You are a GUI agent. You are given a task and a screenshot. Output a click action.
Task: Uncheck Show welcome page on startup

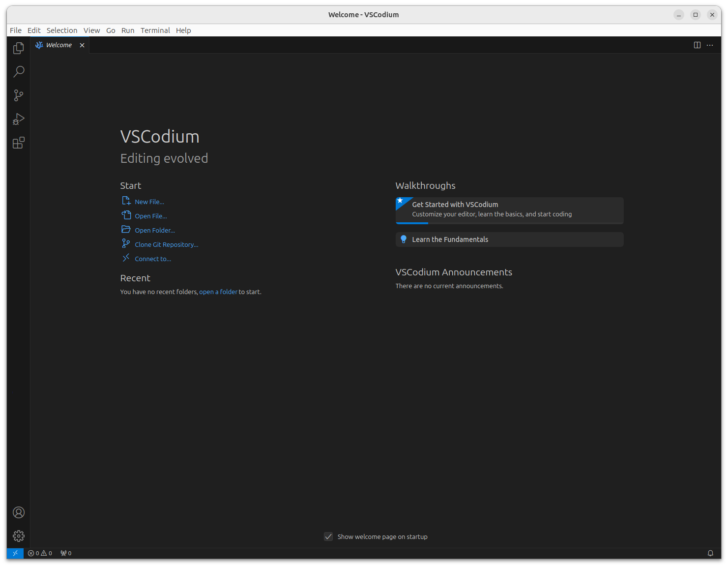(x=328, y=537)
